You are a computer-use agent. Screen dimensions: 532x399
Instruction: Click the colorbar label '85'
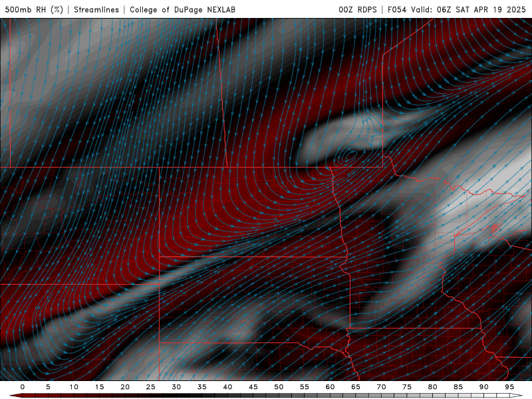coord(458,387)
